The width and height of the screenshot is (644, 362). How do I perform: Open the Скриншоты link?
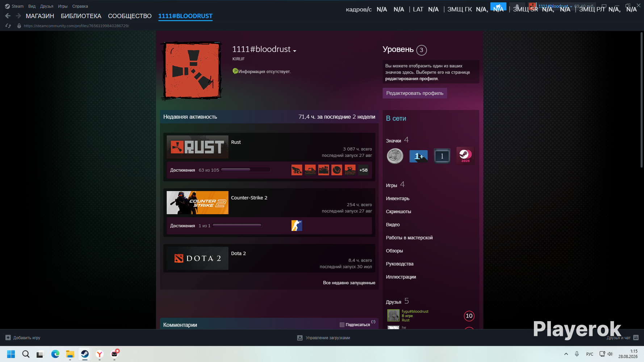(x=398, y=211)
